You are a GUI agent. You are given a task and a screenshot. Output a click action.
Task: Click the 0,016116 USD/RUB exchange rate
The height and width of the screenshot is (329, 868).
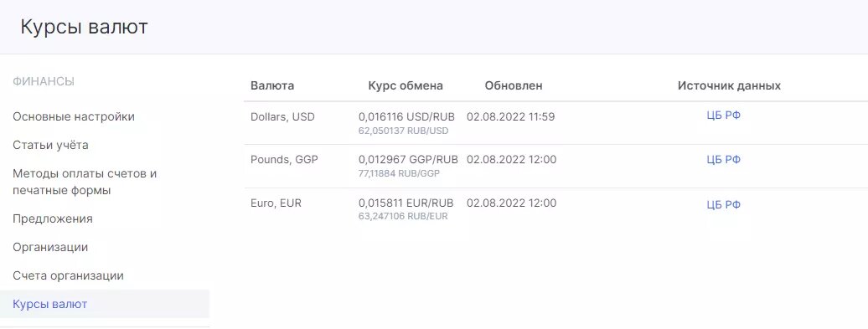pyautogui.click(x=407, y=116)
